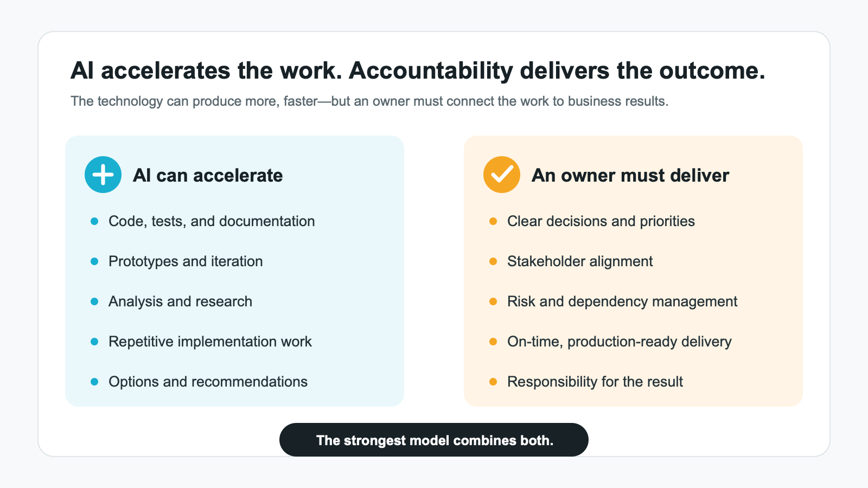Select the "An owner must deliver" heading

[630, 175]
